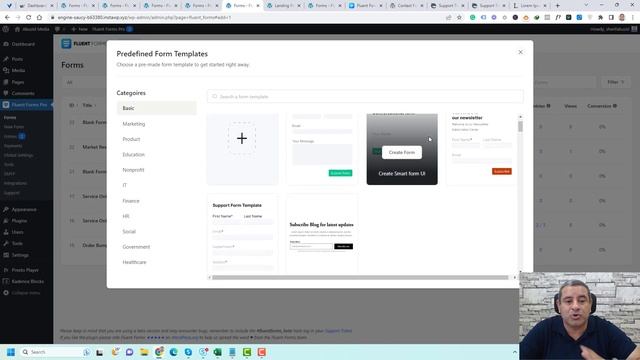Open Kadence Blocks in the sidebar
This screenshot has height=360, width=640.
coord(27,282)
